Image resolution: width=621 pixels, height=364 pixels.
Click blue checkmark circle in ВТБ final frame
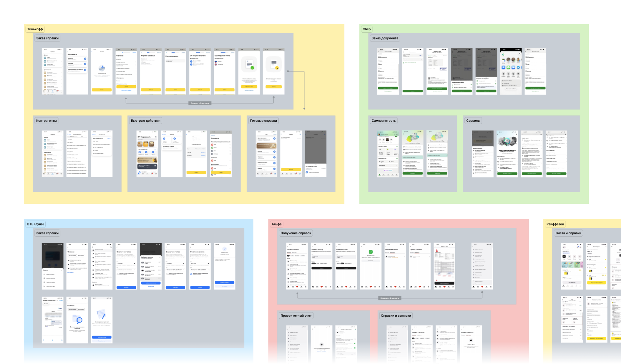[225, 249]
